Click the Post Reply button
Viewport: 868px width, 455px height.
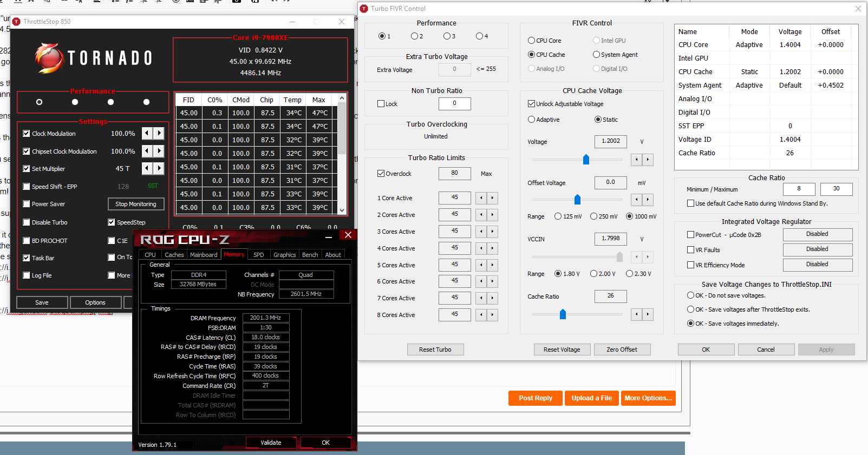536,398
